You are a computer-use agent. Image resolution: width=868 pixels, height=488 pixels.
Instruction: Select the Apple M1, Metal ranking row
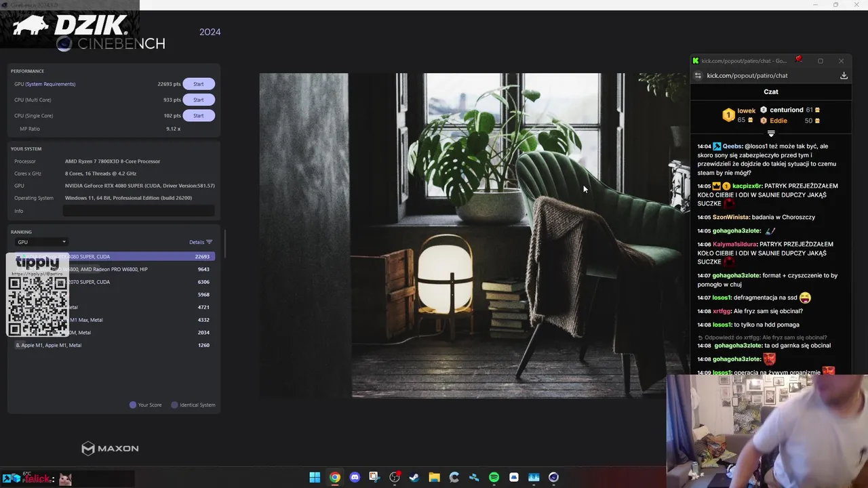(x=114, y=345)
